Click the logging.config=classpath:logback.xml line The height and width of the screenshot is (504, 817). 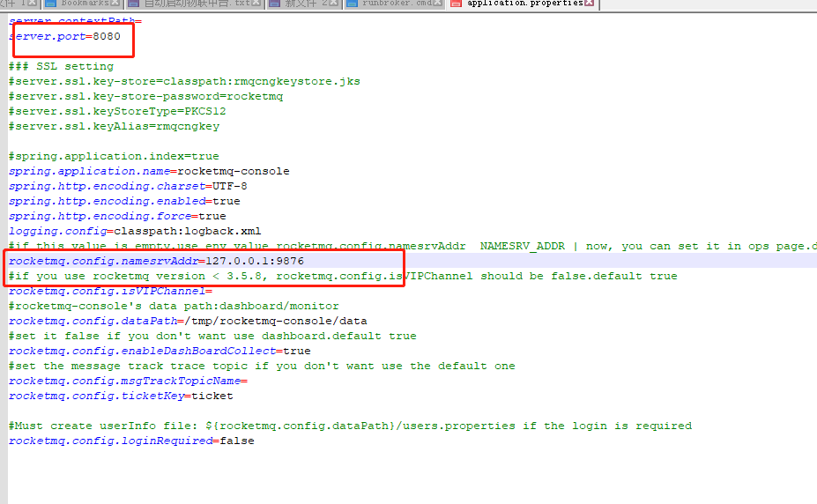pos(135,231)
